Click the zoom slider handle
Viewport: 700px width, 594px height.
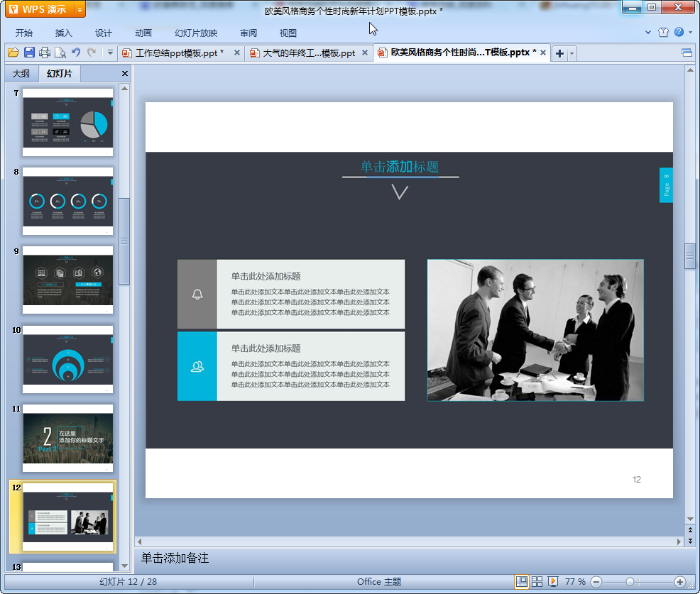[x=630, y=582]
